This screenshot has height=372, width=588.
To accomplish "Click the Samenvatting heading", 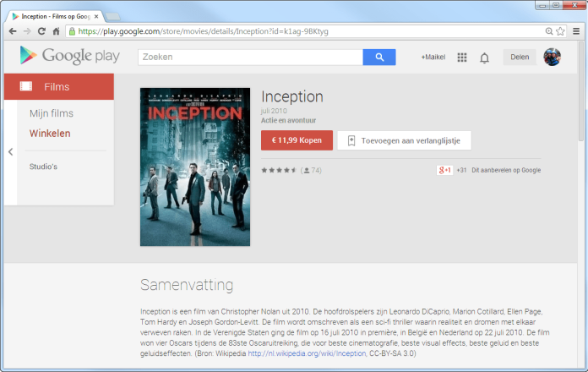I will 187,285.
